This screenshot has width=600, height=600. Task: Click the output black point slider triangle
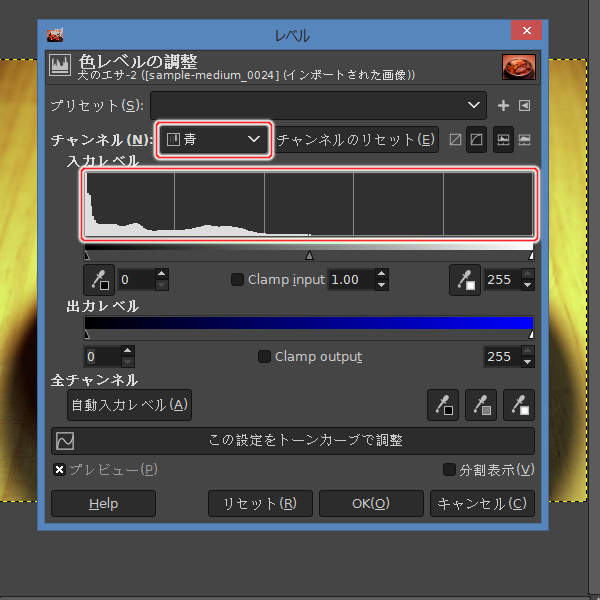87,335
